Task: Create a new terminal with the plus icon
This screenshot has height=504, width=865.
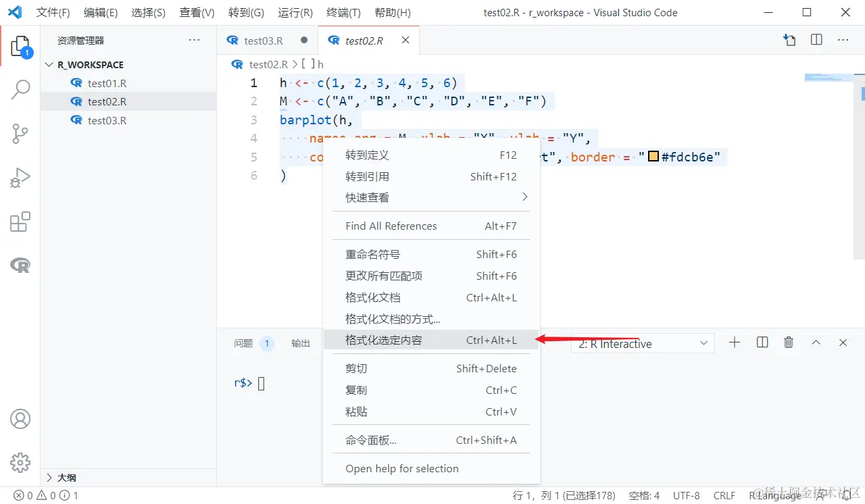Action: tap(735, 343)
